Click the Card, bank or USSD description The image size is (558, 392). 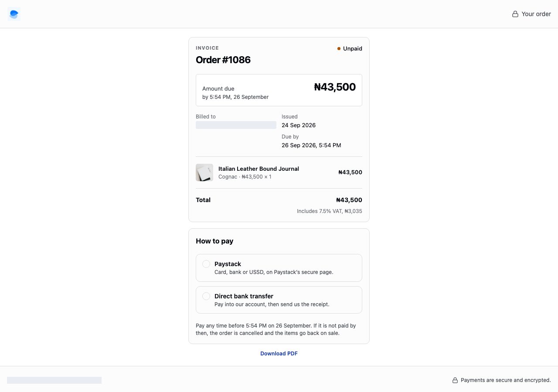click(x=274, y=272)
